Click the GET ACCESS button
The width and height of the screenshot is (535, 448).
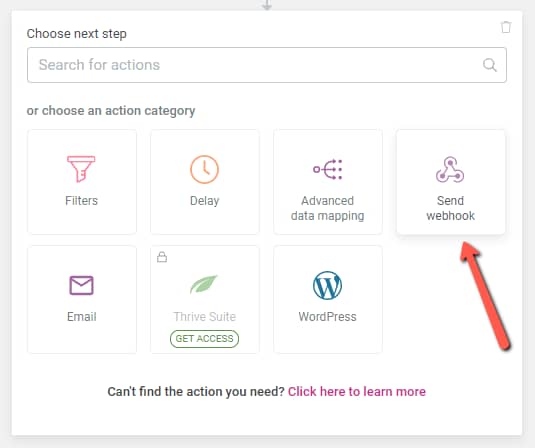pos(204,339)
